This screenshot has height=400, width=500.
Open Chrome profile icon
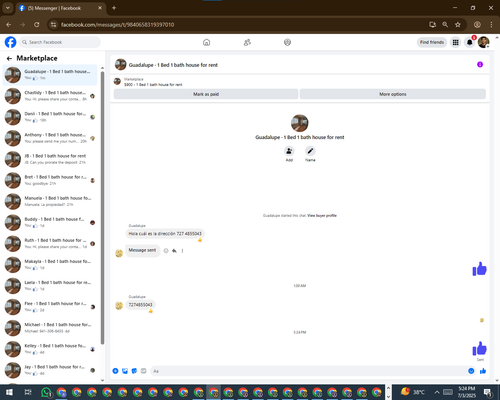[477, 25]
